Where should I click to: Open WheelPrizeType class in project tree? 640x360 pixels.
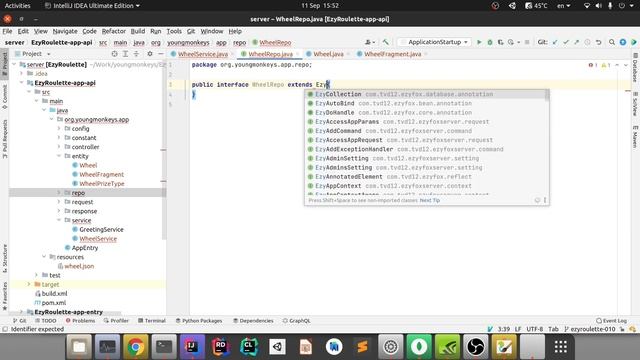coord(102,184)
